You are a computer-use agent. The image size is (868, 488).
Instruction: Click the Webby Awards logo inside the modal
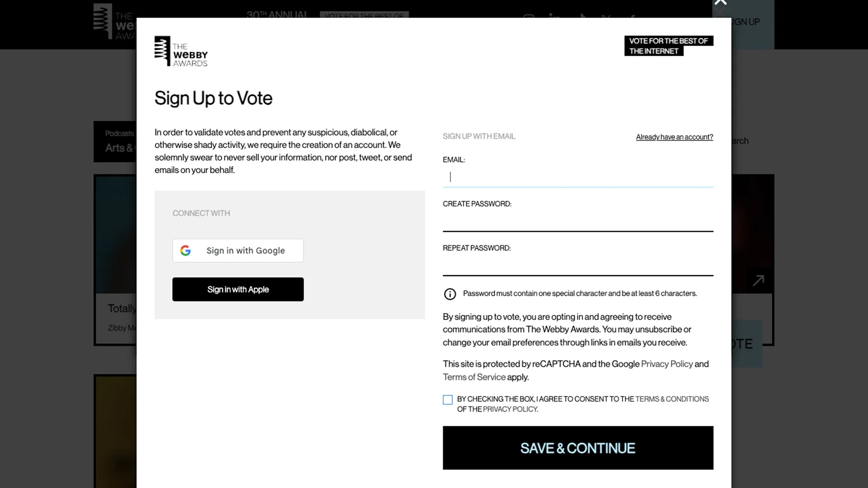coord(180,51)
